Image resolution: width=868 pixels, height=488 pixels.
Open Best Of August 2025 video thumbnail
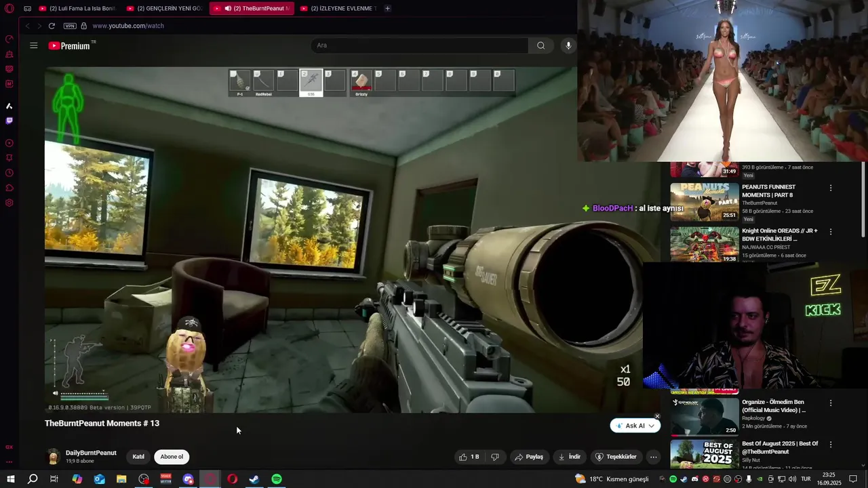[705, 454]
